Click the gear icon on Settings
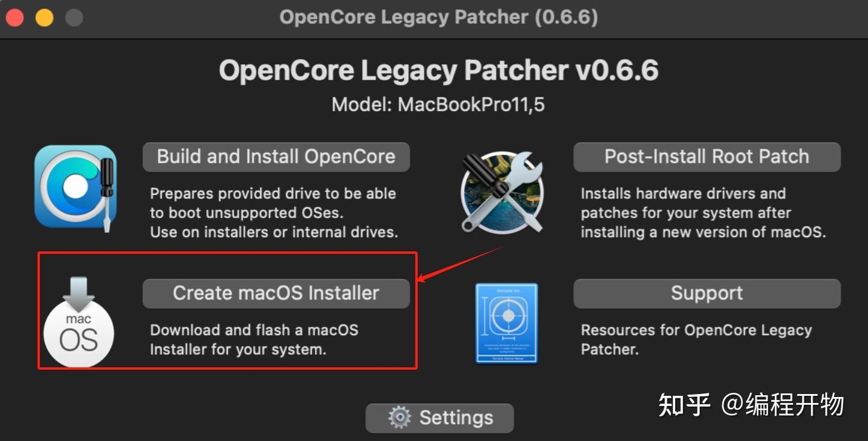This screenshot has height=441, width=868. 400,418
